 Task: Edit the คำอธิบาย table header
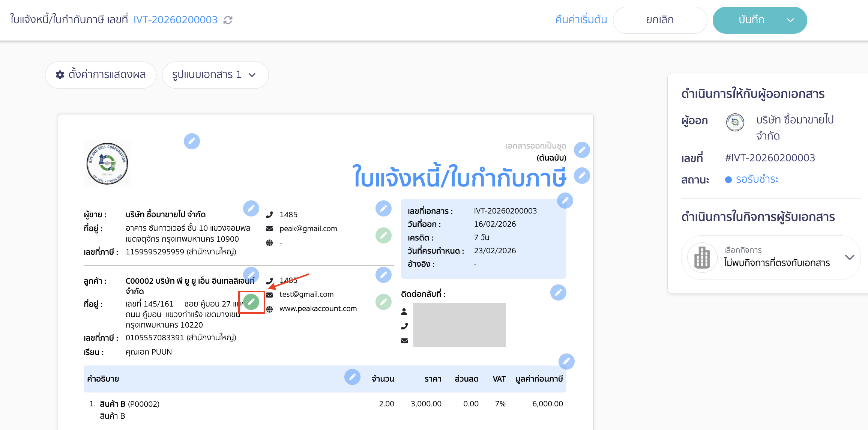pos(352,377)
